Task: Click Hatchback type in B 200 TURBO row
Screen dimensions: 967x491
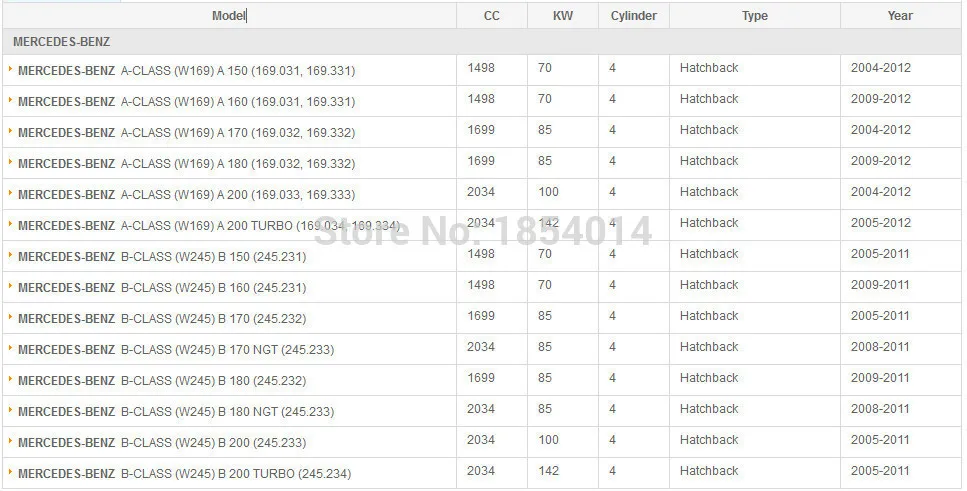Action: tap(709, 471)
